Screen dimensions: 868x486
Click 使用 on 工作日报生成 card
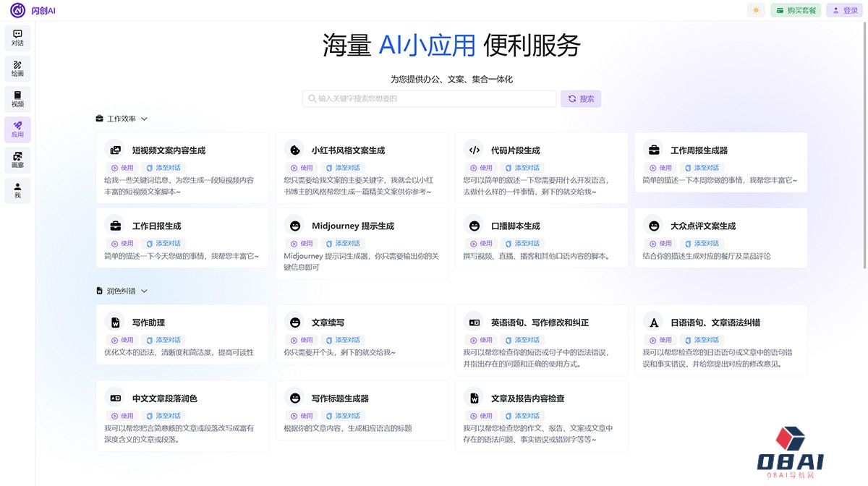(x=122, y=243)
